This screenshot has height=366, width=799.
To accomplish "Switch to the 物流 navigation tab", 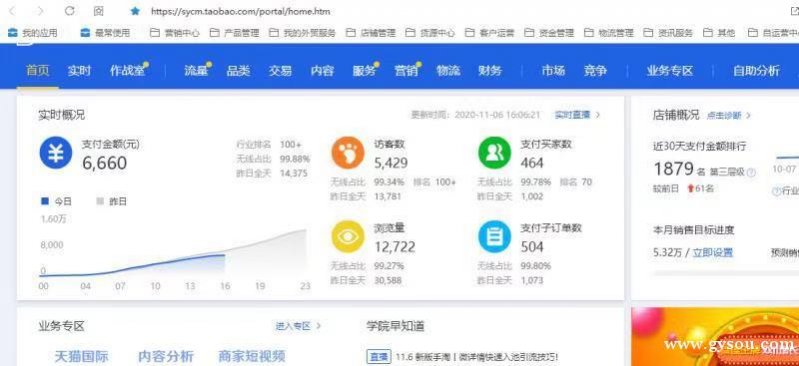I will (x=448, y=71).
